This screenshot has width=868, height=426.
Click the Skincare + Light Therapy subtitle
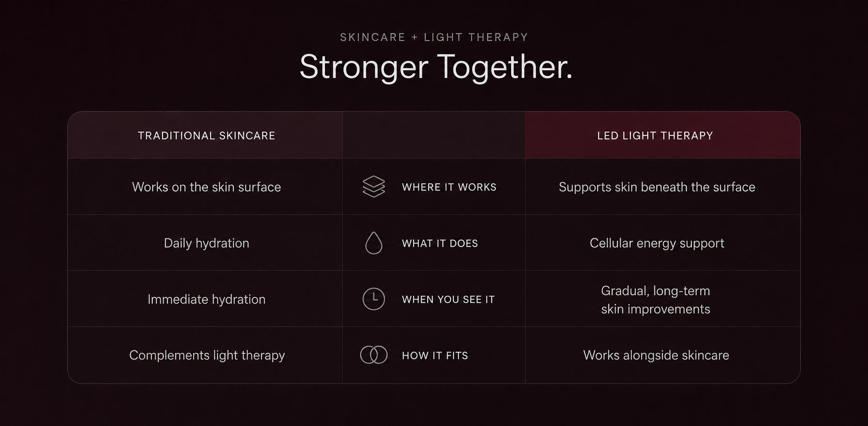[434, 37]
